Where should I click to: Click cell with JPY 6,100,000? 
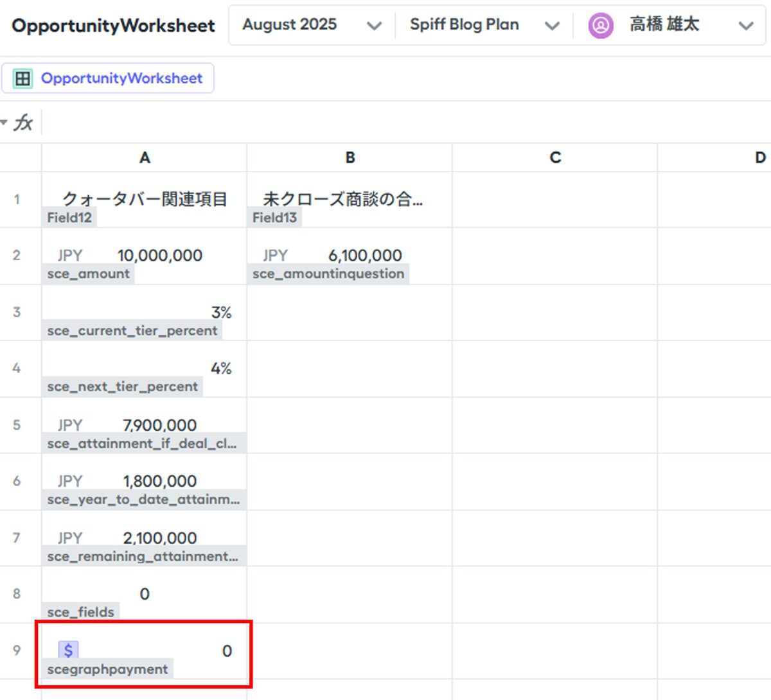350,256
